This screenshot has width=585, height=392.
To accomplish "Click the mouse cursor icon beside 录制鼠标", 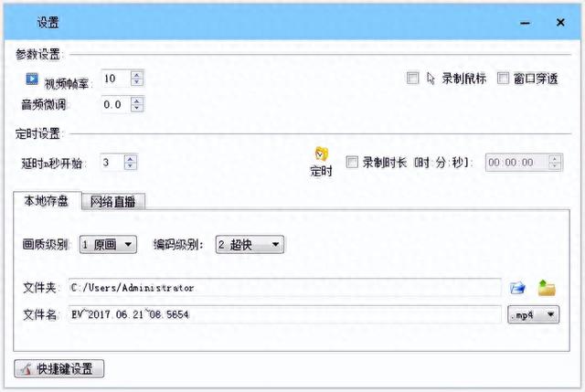I will [x=431, y=79].
